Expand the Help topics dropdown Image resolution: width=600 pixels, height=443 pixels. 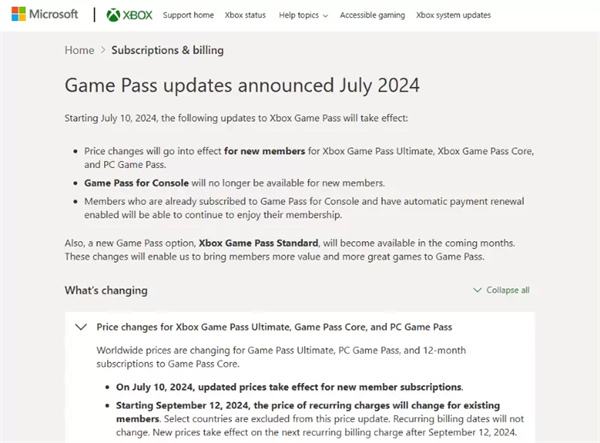[303, 16]
